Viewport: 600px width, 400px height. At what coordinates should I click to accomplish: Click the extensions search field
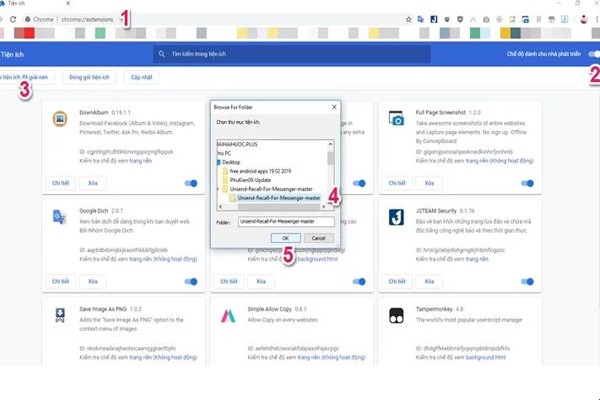coord(292,54)
